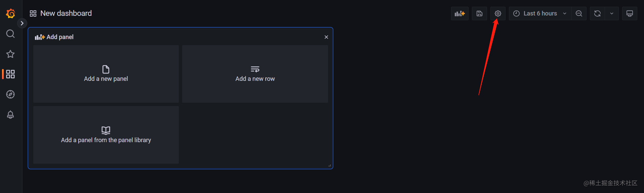The height and width of the screenshot is (193, 644).
Task: Zoom out time range
Action: [x=579, y=13]
